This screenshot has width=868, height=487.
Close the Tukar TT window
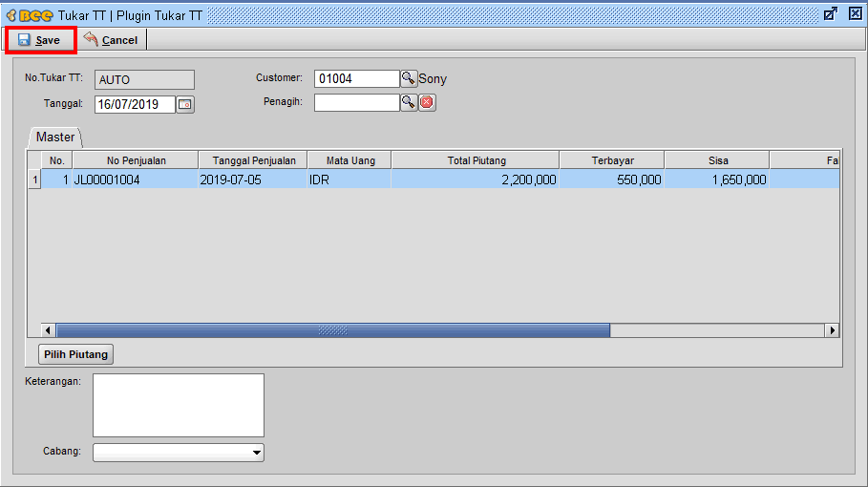pos(856,13)
